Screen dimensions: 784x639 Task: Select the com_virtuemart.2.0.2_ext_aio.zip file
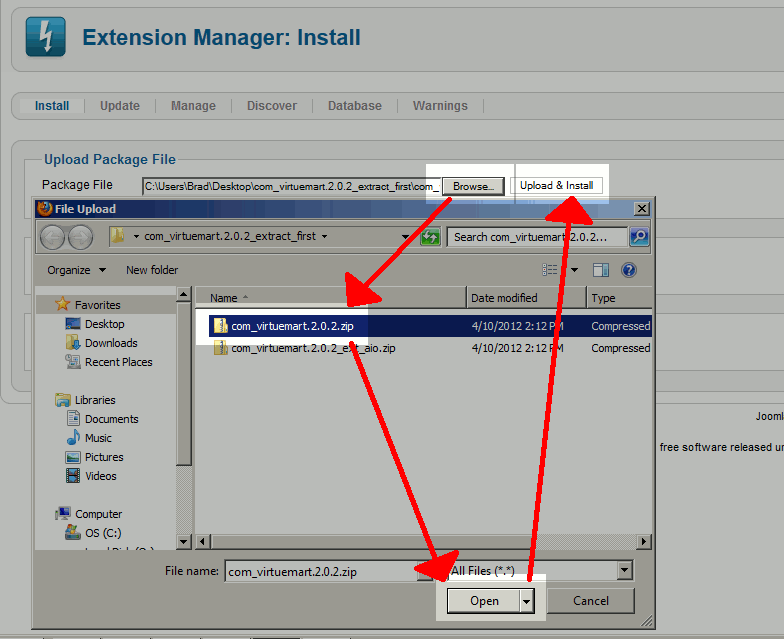(x=312, y=348)
